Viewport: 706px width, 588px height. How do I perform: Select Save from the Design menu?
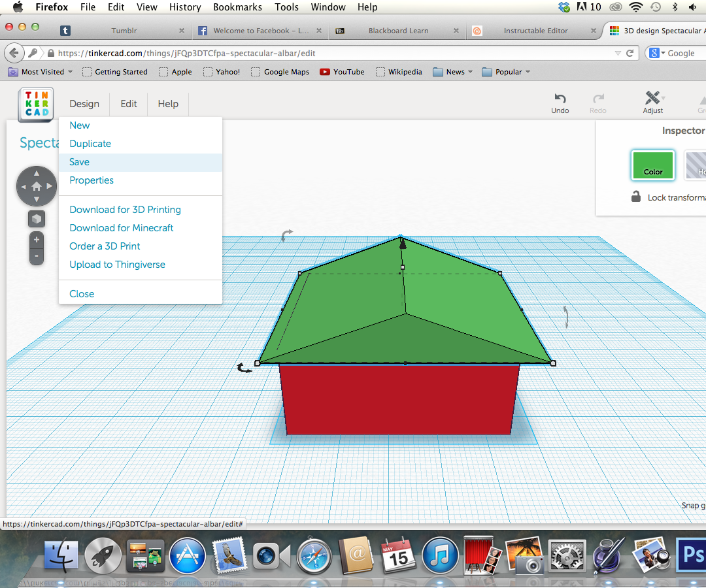tap(79, 161)
